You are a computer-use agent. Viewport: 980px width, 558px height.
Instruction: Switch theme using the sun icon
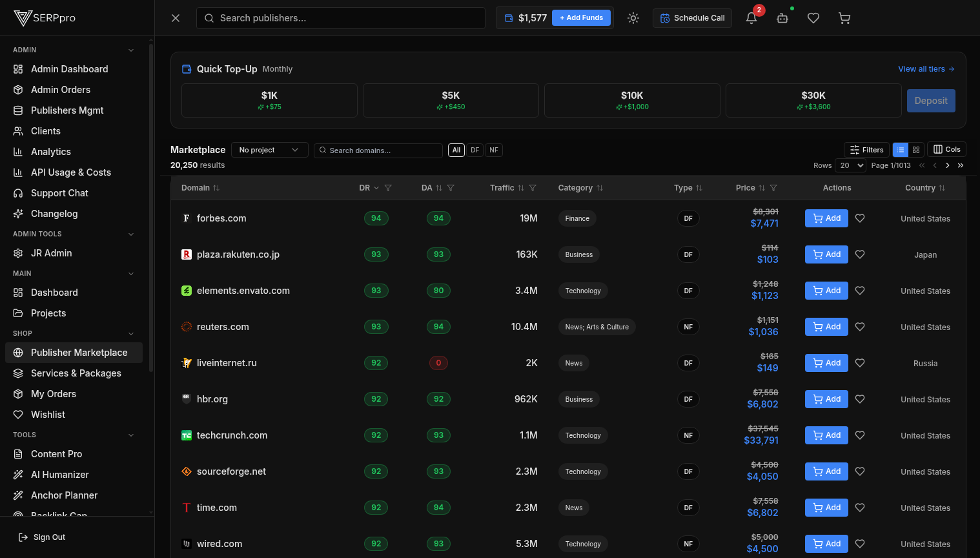click(633, 17)
